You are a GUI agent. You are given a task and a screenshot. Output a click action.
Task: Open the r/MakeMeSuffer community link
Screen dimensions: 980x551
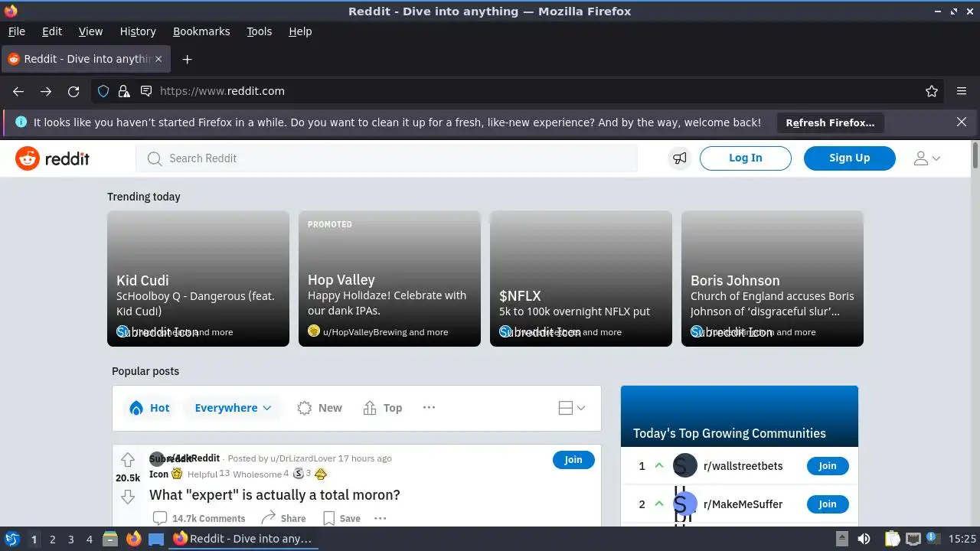(x=743, y=504)
